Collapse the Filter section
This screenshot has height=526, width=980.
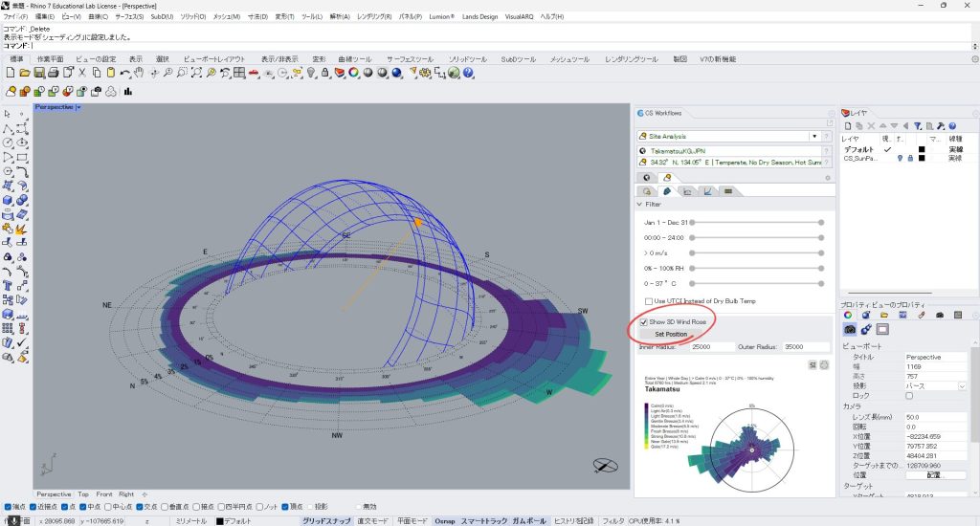[639, 204]
